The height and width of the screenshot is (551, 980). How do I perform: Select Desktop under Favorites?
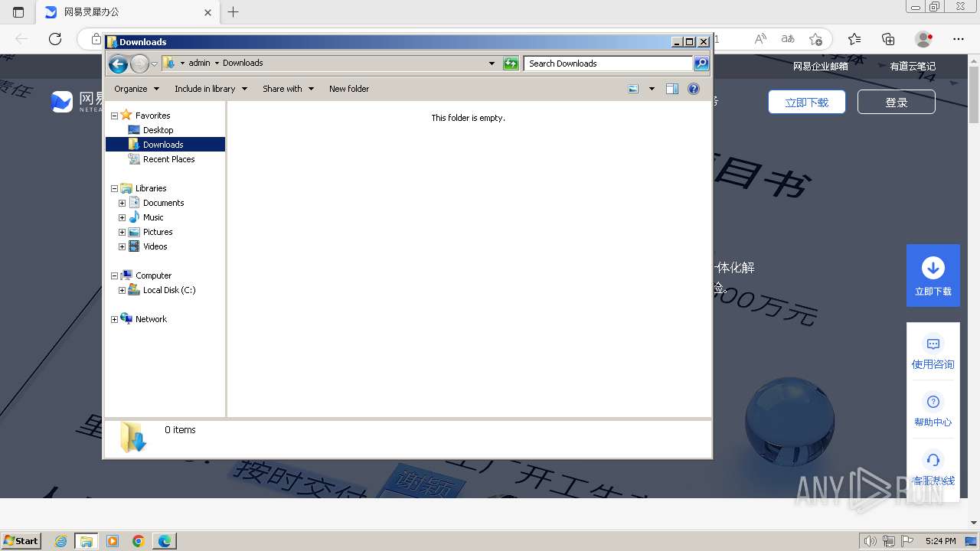[x=158, y=130]
